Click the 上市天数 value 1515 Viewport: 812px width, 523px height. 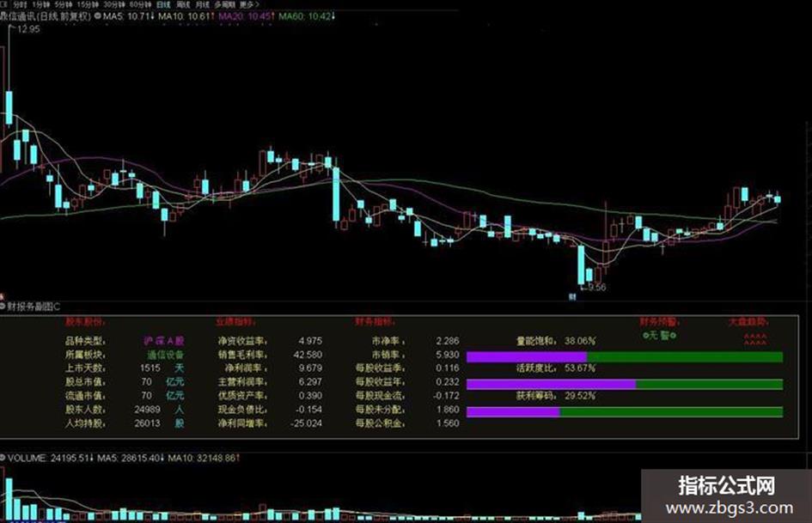click(150, 368)
